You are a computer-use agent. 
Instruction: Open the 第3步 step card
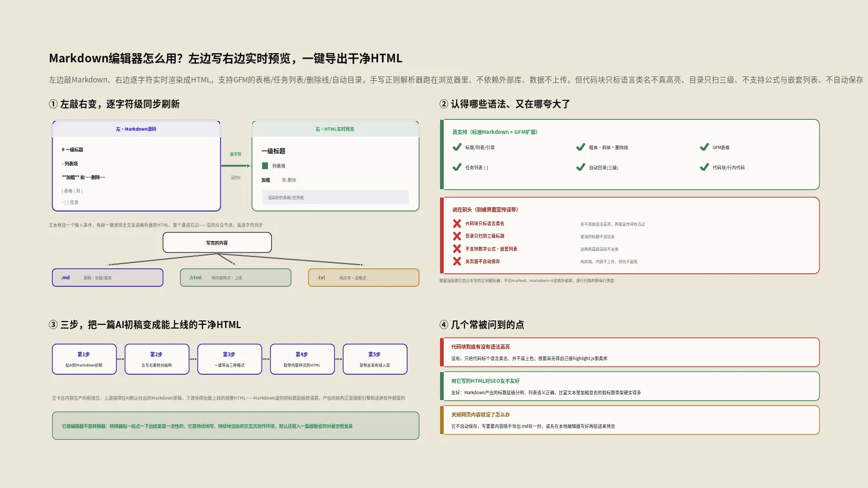pyautogui.click(x=229, y=359)
